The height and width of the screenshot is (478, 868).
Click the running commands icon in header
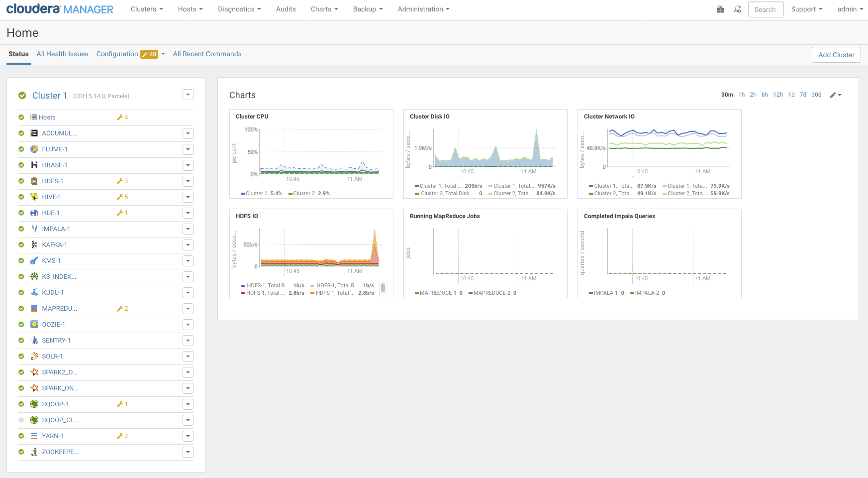click(738, 9)
